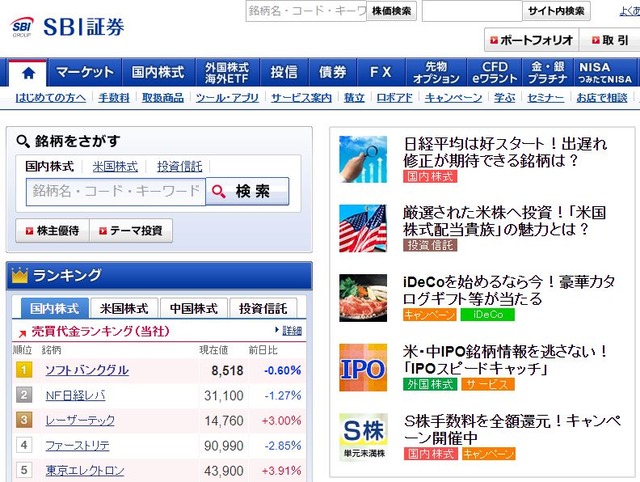The height and width of the screenshot is (482, 640).
Task: Click rank 2 silver badge
Action: [24, 395]
